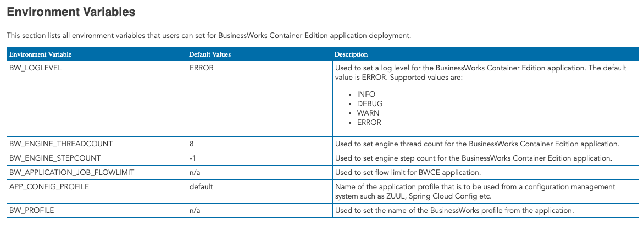Click the DEBUG bullet in supported values
This screenshot has height=225, width=644.
[369, 103]
